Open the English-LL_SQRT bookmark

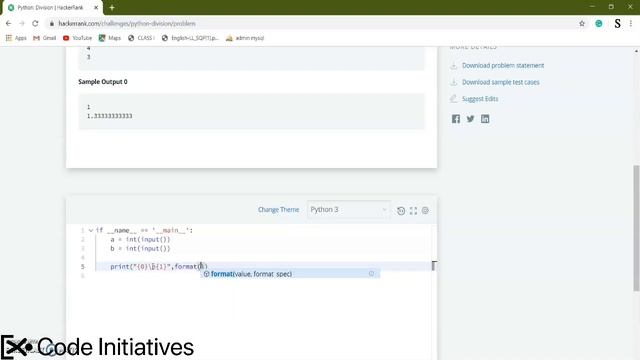tap(190, 38)
